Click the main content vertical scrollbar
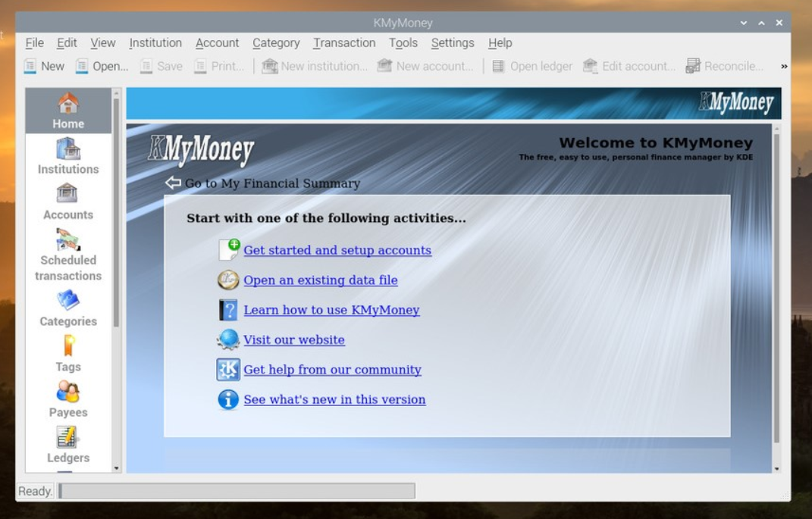The image size is (812, 519). tap(776, 288)
